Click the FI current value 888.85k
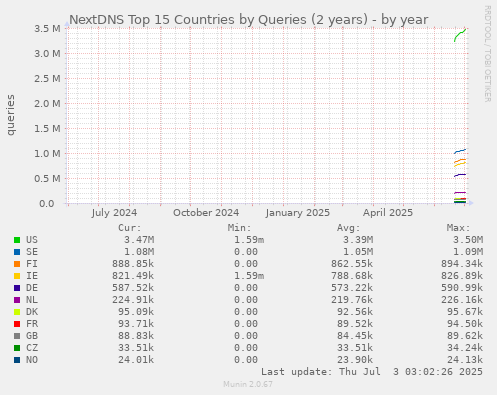The height and width of the screenshot is (395, 497). pyautogui.click(x=133, y=264)
